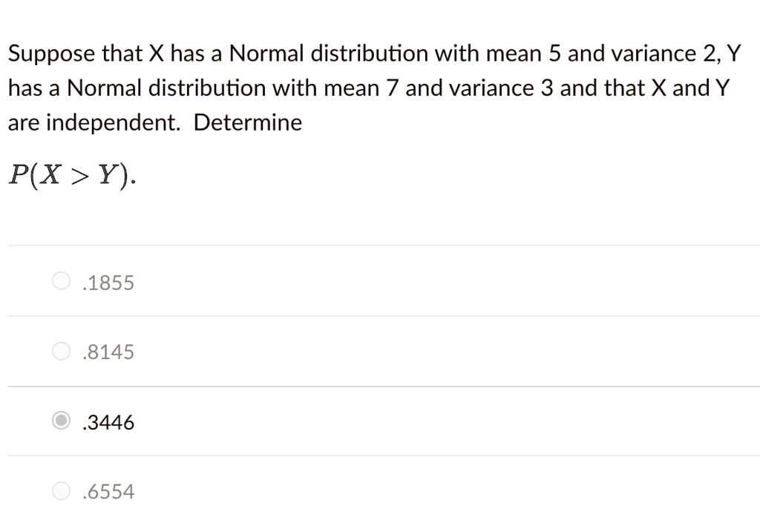Select the .8145 radio button
The image size is (760, 532).
(x=60, y=351)
